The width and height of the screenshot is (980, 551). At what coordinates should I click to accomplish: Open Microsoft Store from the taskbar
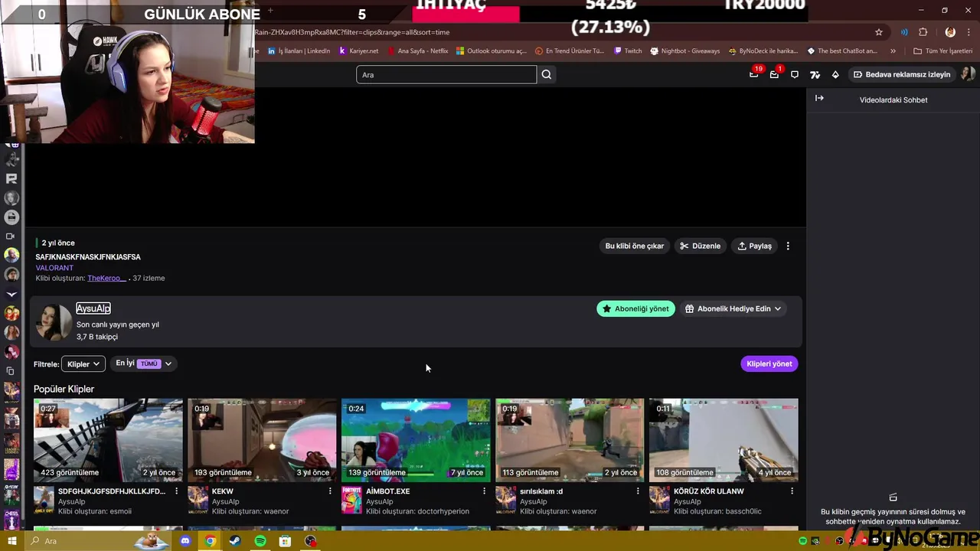(x=285, y=541)
